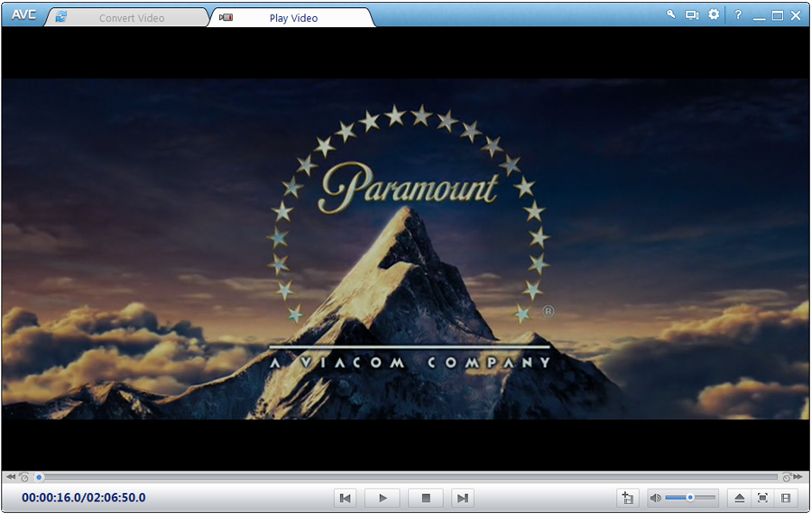Screen dimensions: 812x514
Task: Open help with the question mark
Action: (x=738, y=15)
